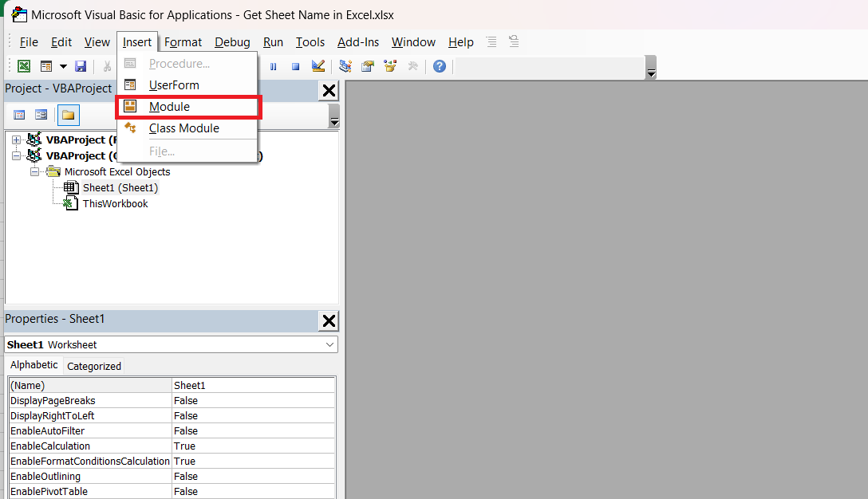Image resolution: width=868 pixels, height=499 pixels.
Task: Click the blue Help question mark icon
Action: point(440,66)
